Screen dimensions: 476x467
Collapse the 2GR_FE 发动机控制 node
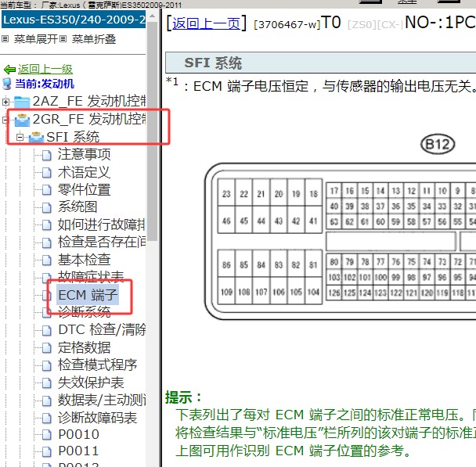pos(4,120)
